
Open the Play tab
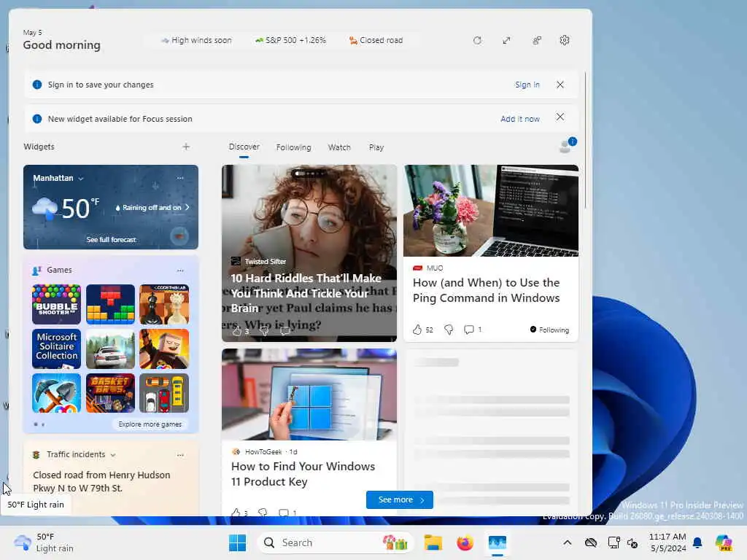[376, 147]
